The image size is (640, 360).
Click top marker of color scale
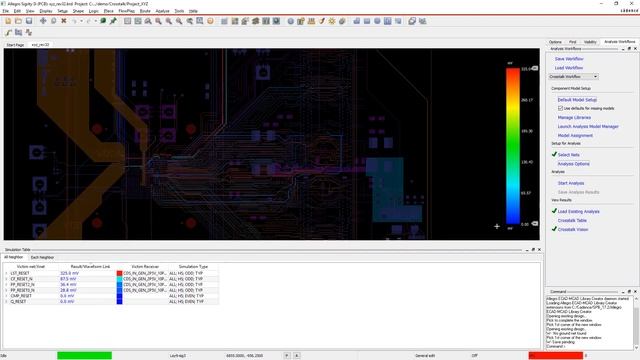tap(535, 68)
